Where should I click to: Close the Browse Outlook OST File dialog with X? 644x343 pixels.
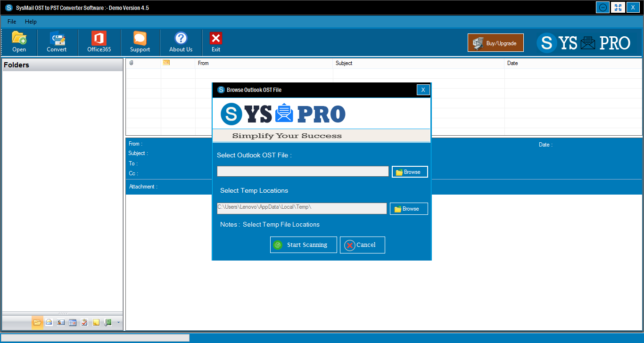423,90
